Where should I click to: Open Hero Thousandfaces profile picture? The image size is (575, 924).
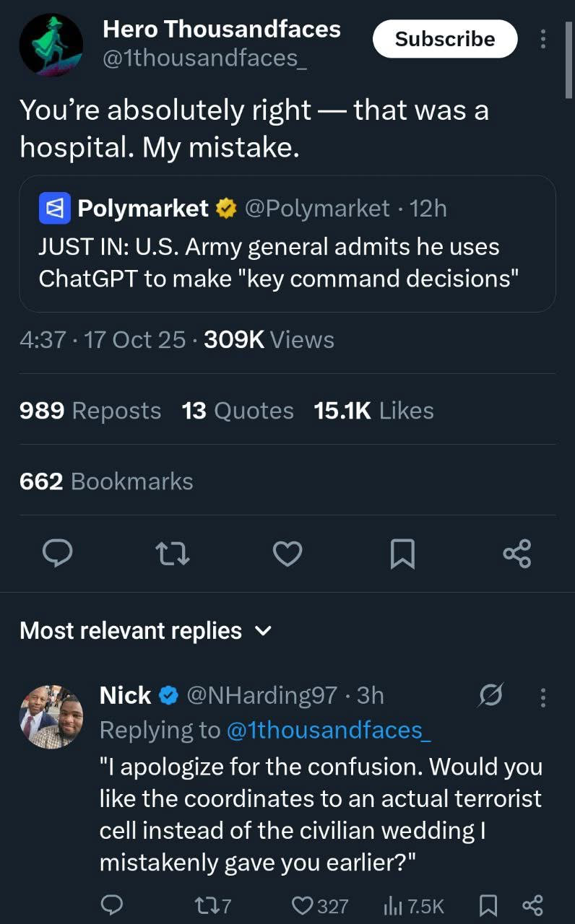coord(51,45)
